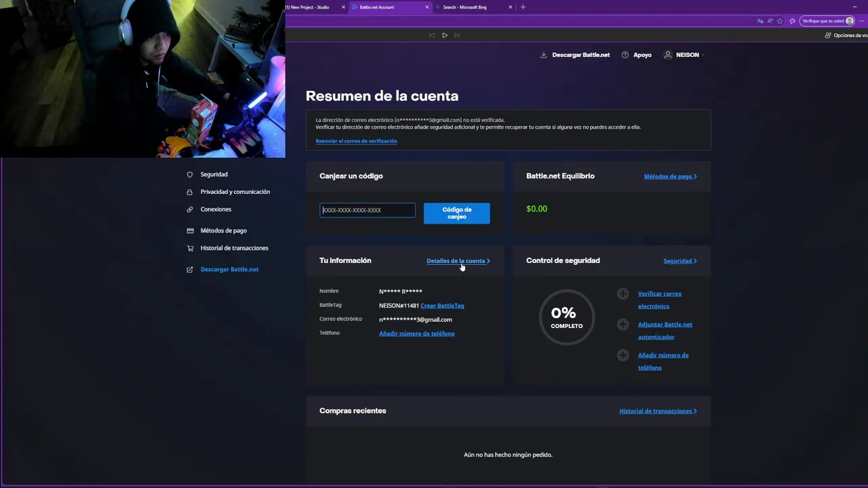Image resolution: width=868 pixels, height=488 pixels.
Task: Click the Conexiones link-chain icon
Action: point(190,209)
